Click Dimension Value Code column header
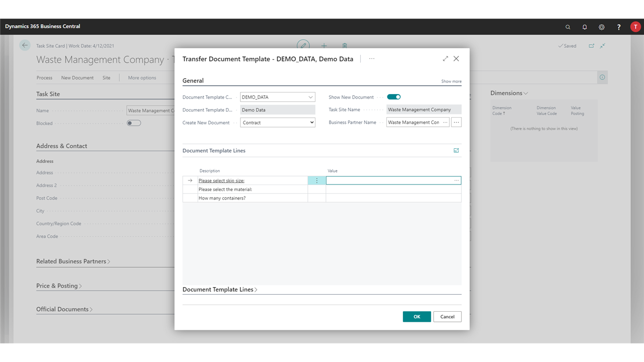This screenshot has width=644, height=362. pos(546,111)
